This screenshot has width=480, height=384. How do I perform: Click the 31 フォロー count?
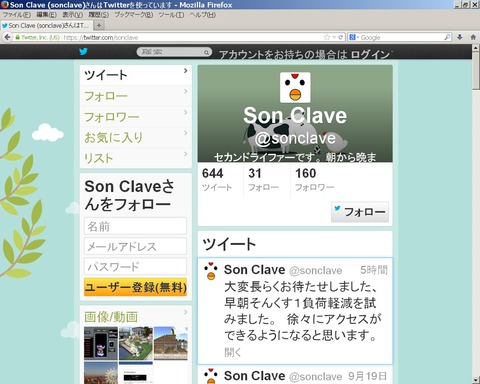point(263,179)
